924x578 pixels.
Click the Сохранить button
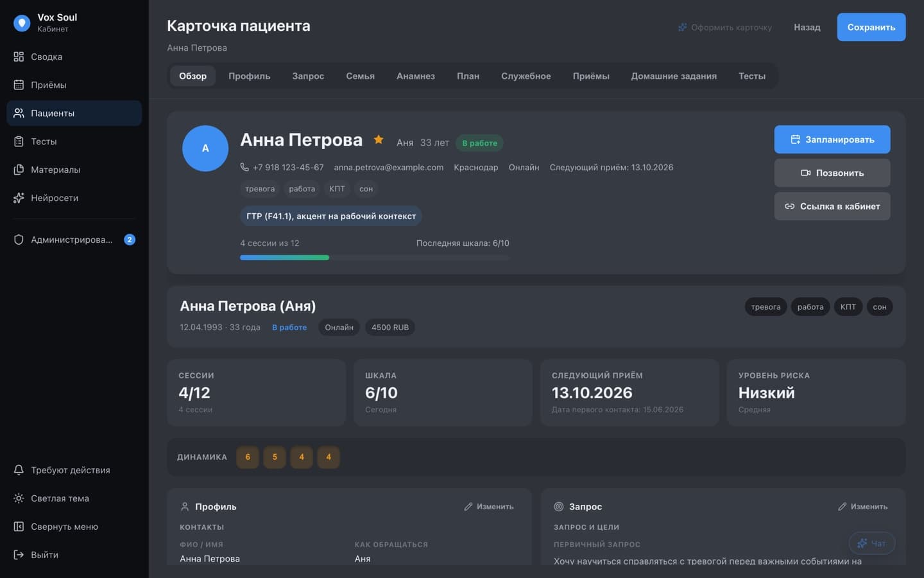871,27
